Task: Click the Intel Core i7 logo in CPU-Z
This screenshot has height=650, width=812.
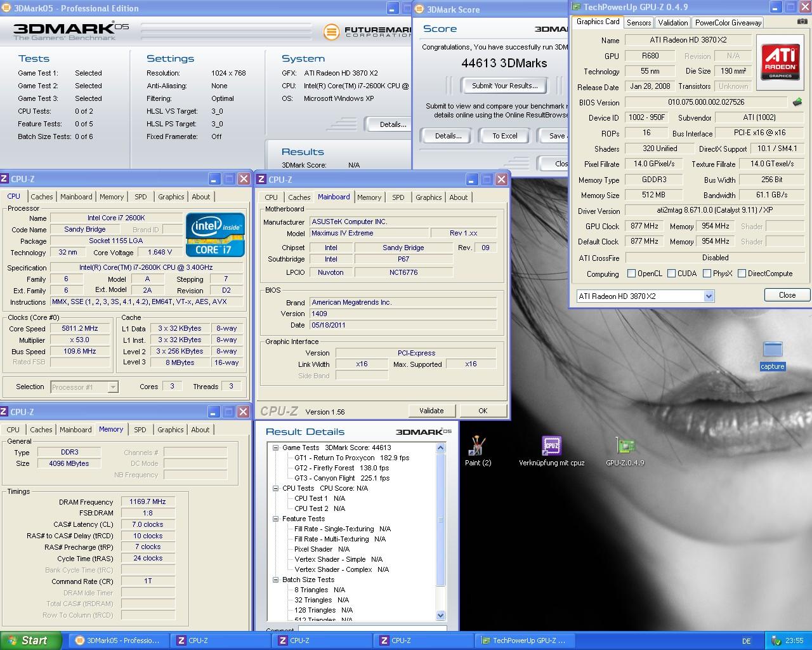Action: [215, 235]
